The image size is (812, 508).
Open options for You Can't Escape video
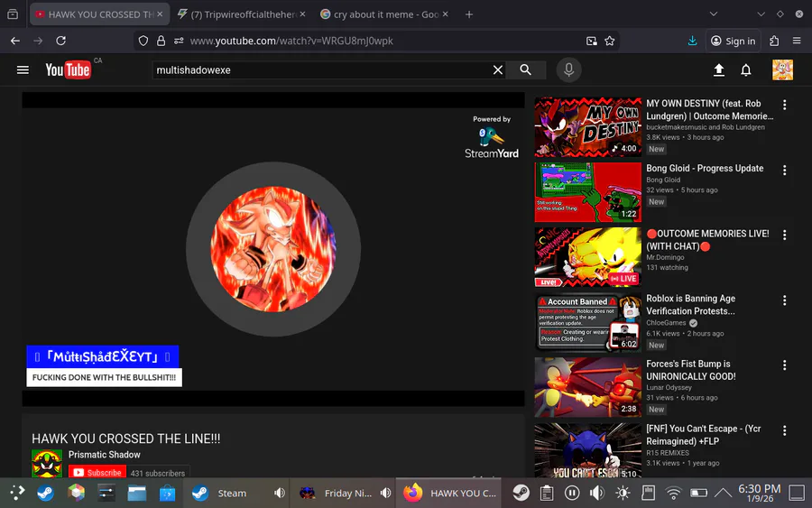pos(785,430)
